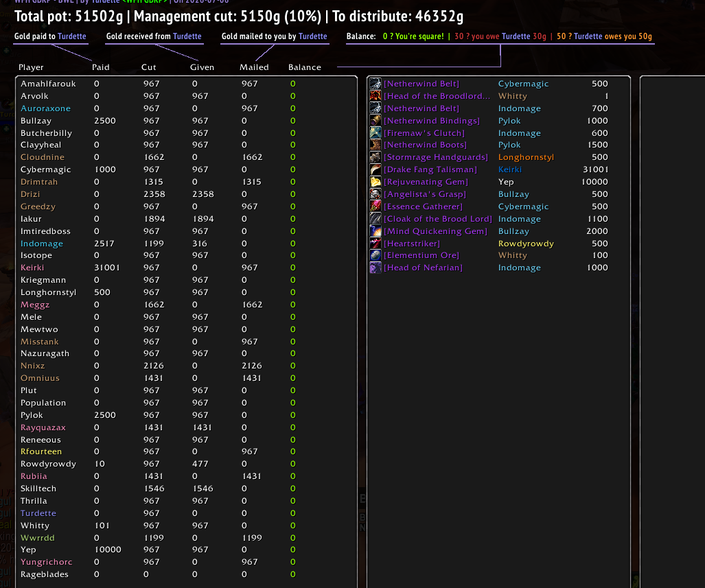Screen dimensions: 705x588
Task: Select the Indomage player row
Action: click(x=186, y=243)
